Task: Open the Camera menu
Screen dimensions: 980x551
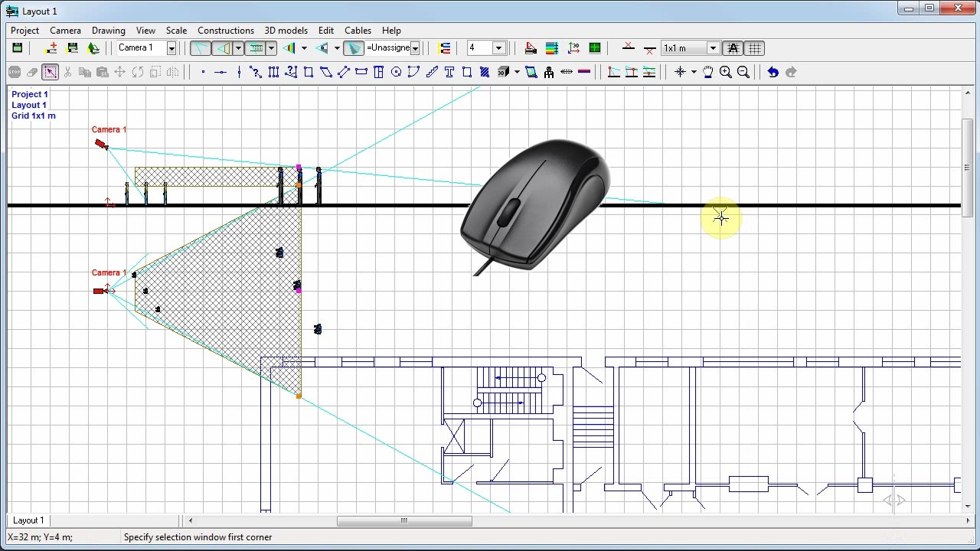Action: click(65, 31)
